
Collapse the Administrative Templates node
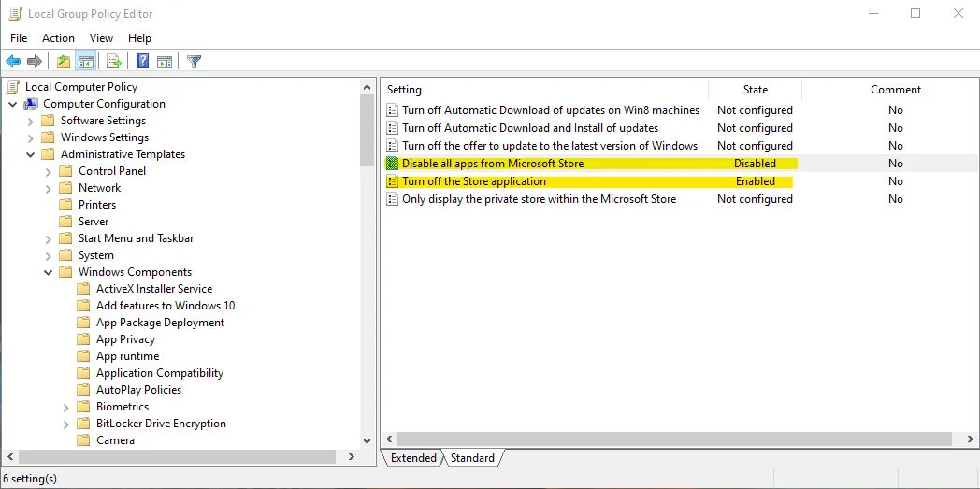(x=31, y=154)
